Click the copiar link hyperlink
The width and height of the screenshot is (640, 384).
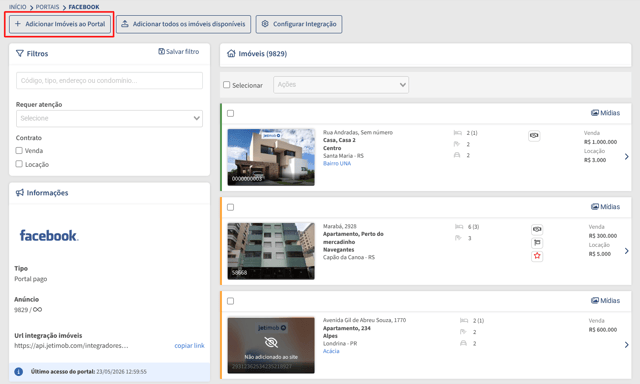(x=189, y=346)
